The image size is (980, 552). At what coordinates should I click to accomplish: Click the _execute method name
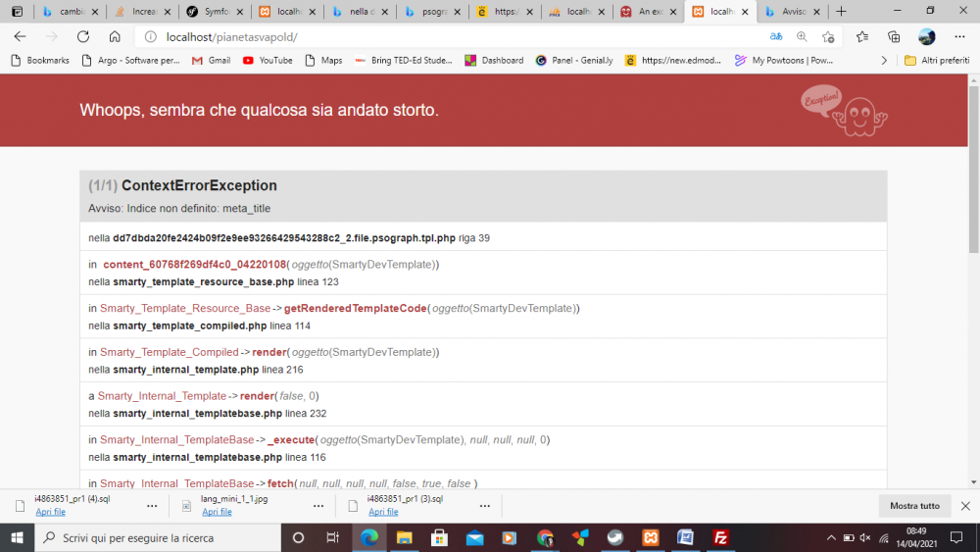(x=291, y=439)
